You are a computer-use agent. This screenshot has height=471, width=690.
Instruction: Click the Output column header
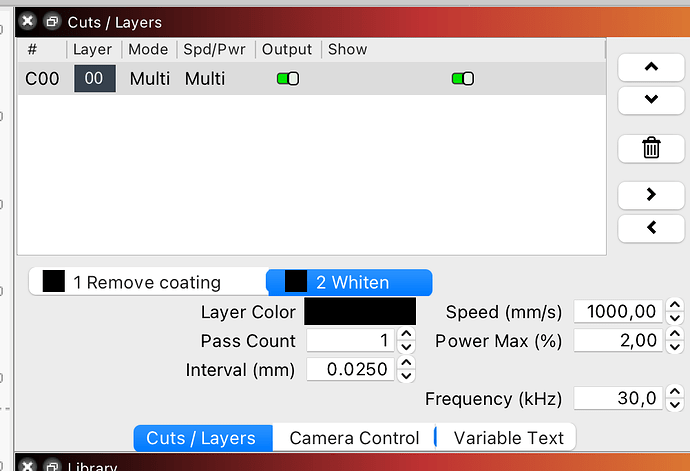point(288,49)
